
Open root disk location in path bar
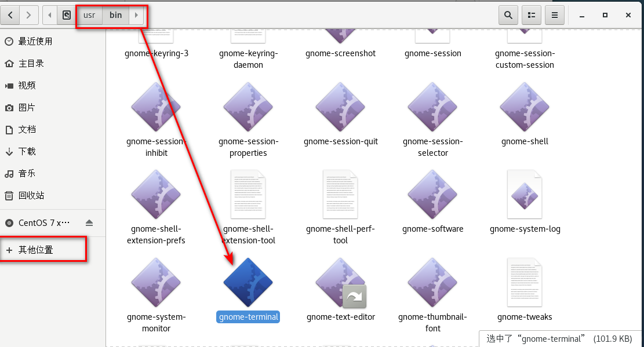67,15
